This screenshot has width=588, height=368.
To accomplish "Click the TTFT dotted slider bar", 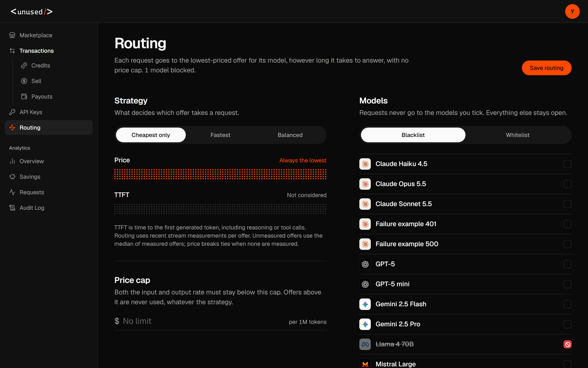I will point(220,209).
